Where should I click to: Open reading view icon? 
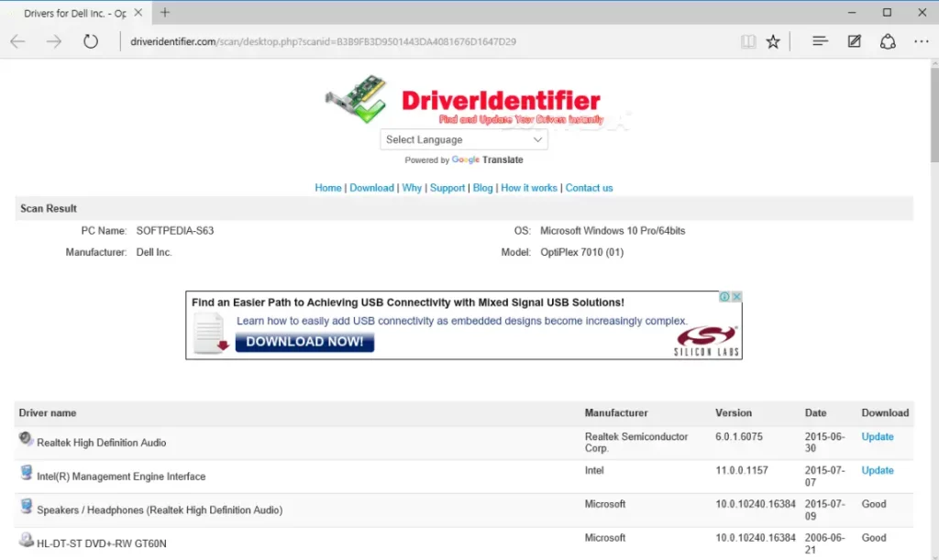click(x=748, y=41)
